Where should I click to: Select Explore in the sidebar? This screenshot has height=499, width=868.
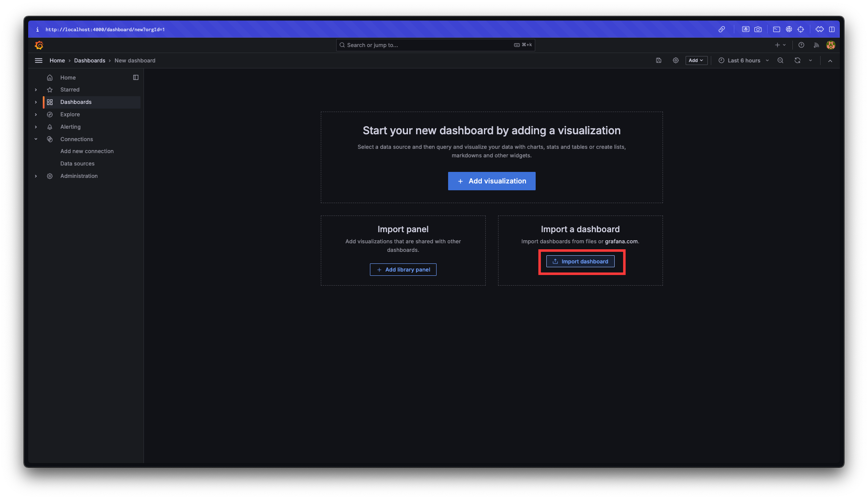point(70,114)
